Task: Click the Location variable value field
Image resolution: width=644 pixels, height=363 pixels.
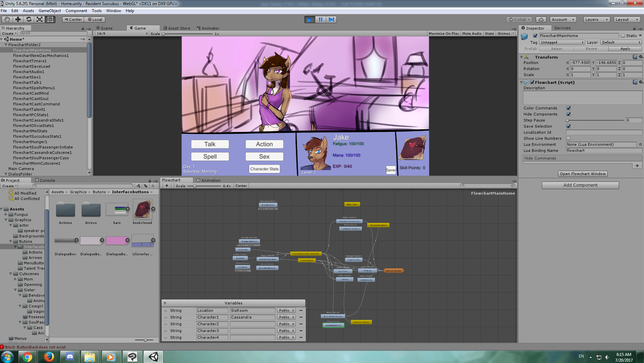Action: (253, 310)
